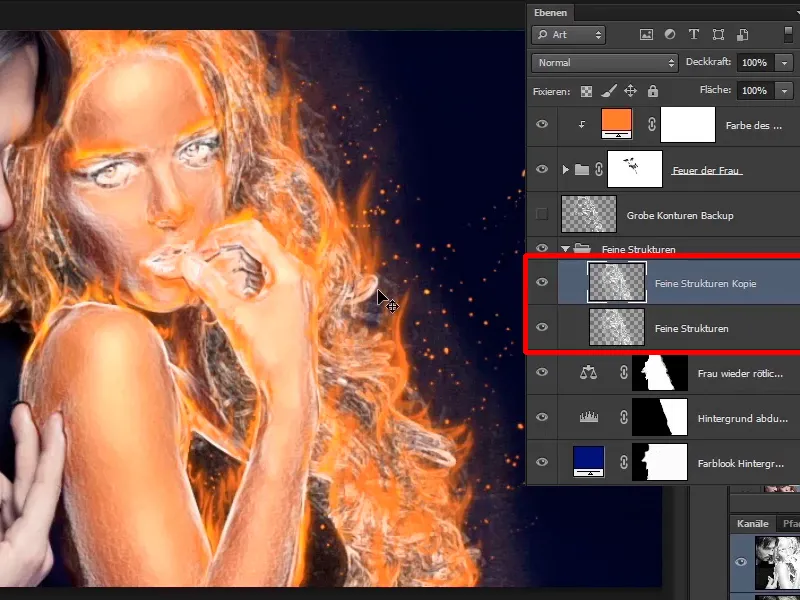Select the Farblook Hintergr mask thumbnail
800x600 pixels.
tap(660, 462)
